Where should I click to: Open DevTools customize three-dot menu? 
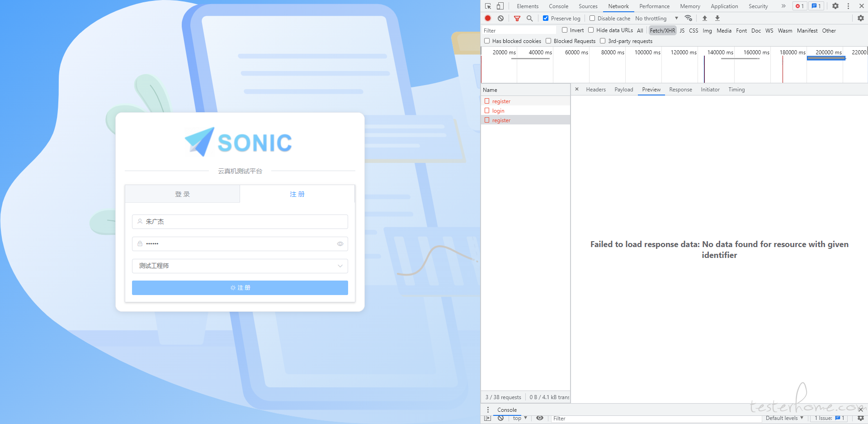(848, 6)
